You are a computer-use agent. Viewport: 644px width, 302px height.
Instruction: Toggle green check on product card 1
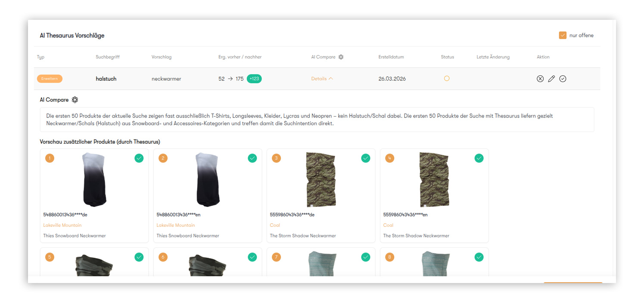pos(139,158)
